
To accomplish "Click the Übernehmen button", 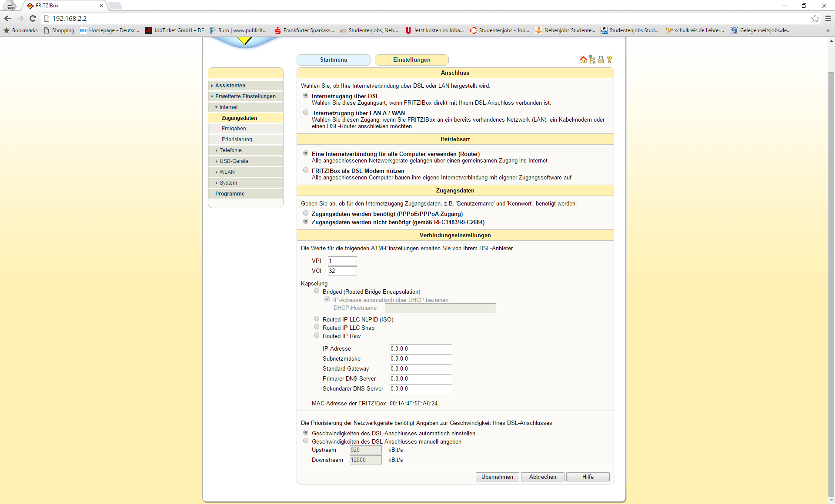I will point(497,477).
